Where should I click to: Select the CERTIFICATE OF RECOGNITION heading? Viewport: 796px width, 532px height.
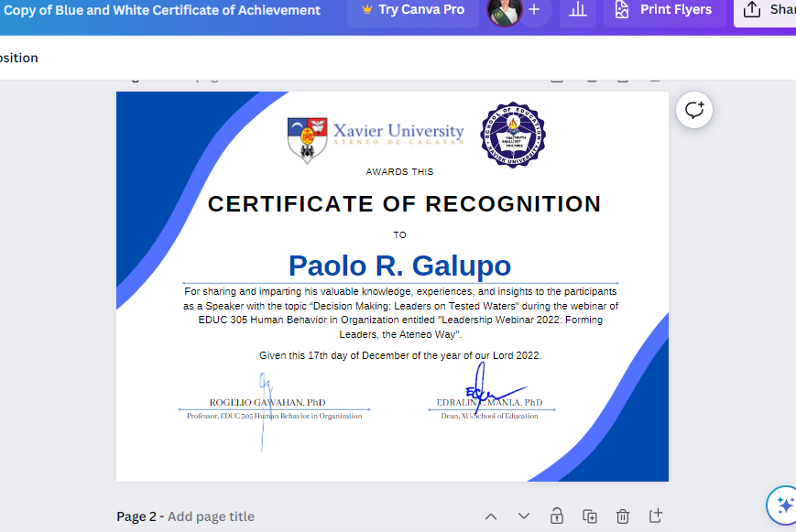[x=405, y=204]
